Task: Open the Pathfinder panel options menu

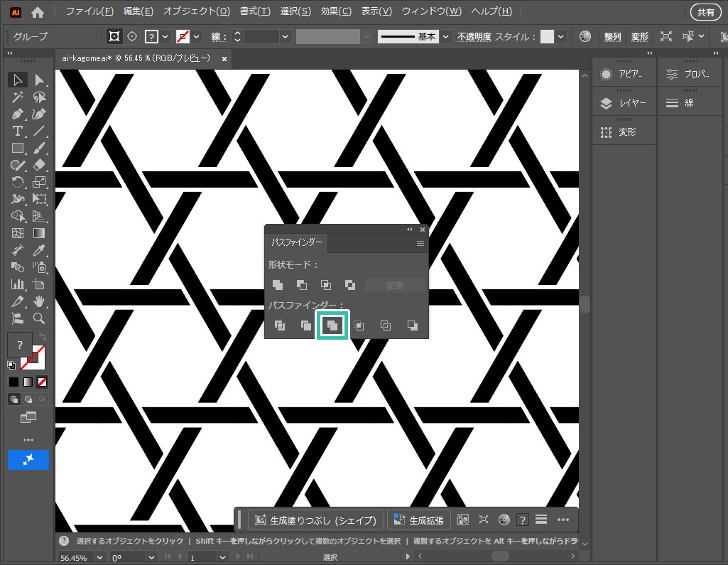Action: [420, 243]
